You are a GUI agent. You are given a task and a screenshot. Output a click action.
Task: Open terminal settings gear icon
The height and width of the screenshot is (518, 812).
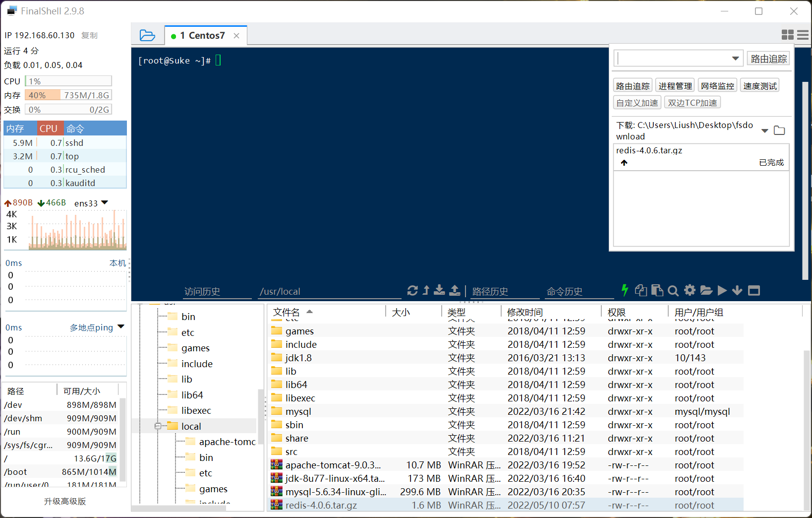pyautogui.click(x=690, y=290)
